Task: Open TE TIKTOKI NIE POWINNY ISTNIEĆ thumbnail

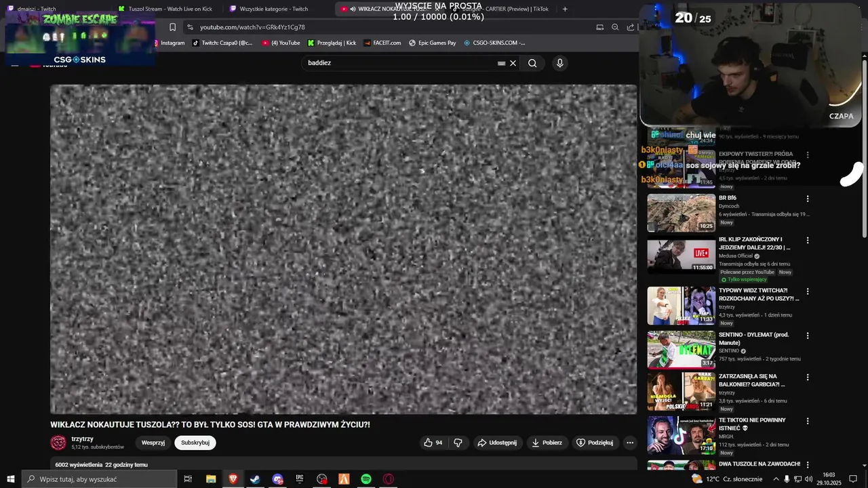Action: 682,435
